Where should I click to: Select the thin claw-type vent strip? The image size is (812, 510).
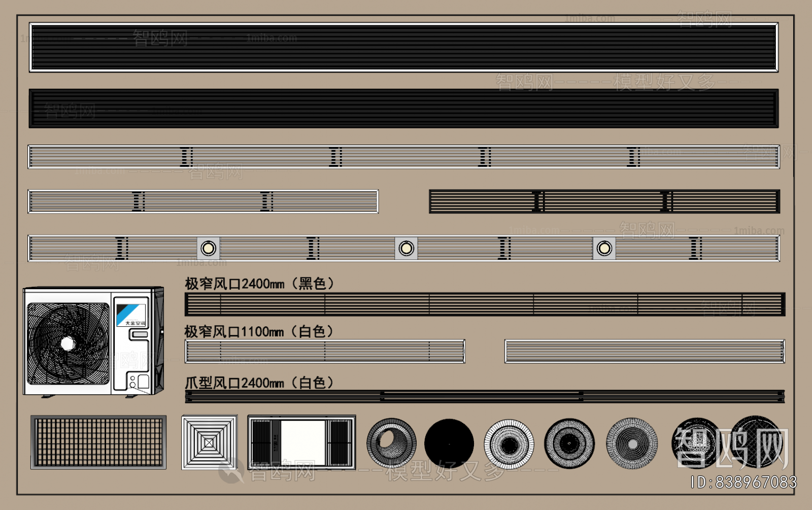tap(485, 396)
